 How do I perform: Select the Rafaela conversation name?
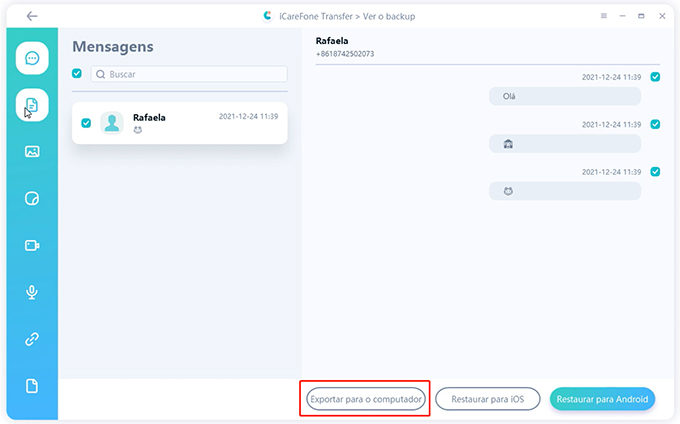149,117
